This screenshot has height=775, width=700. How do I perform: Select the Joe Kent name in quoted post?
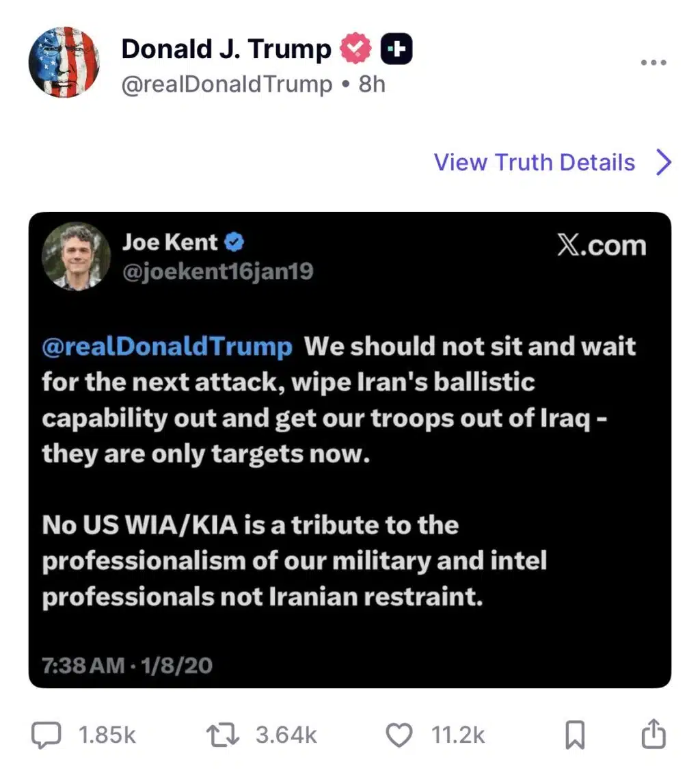170,242
